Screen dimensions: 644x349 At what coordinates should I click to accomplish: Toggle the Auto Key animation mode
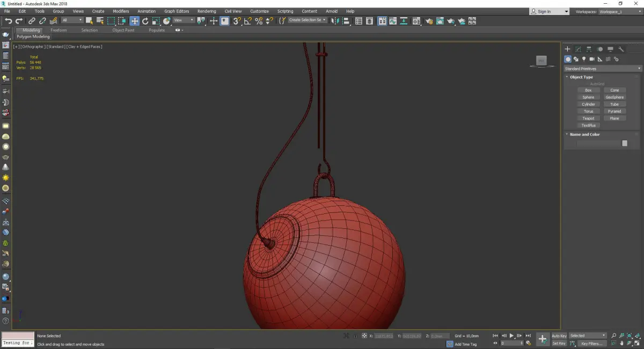click(559, 336)
